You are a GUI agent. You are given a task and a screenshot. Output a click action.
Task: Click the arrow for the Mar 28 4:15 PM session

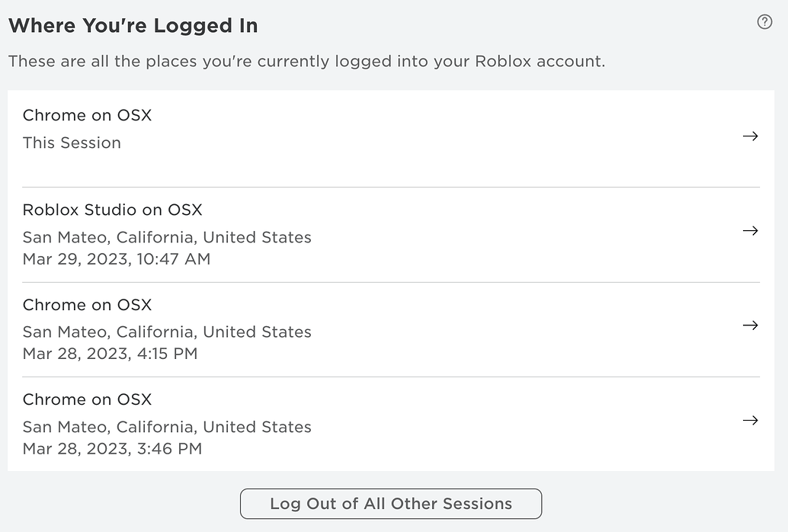(x=751, y=325)
